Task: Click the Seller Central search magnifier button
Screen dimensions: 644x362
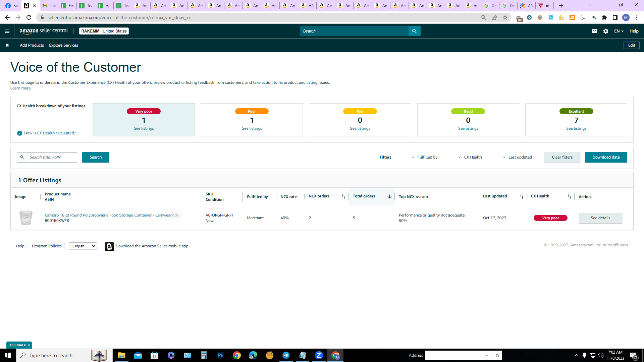Action: (414, 31)
